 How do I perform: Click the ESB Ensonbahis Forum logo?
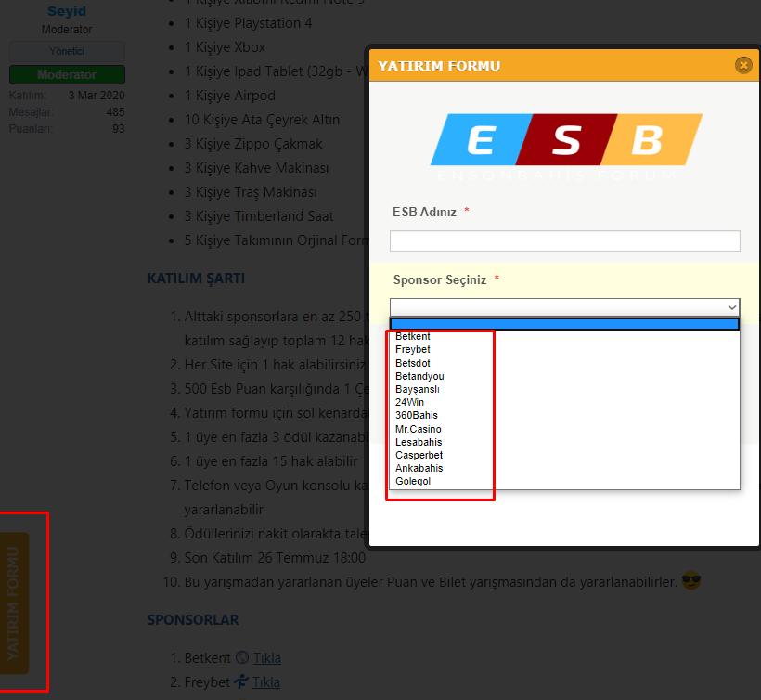[x=566, y=148]
